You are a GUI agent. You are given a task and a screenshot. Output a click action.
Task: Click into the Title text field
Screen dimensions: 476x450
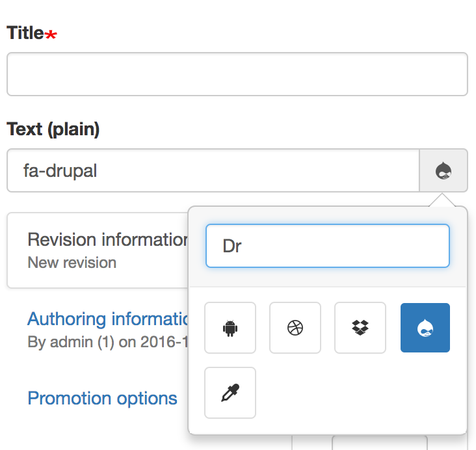[x=237, y=74]
